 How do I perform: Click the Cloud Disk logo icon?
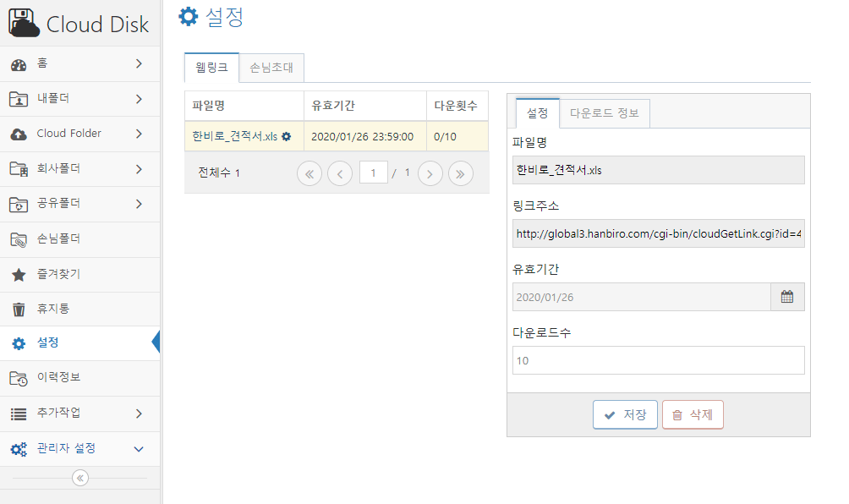[x=24, y=24]
